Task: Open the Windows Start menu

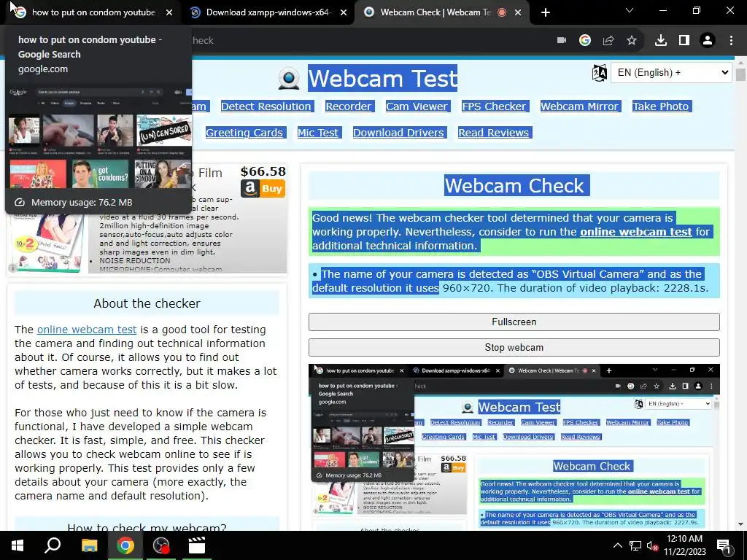Action: point(18,545)
